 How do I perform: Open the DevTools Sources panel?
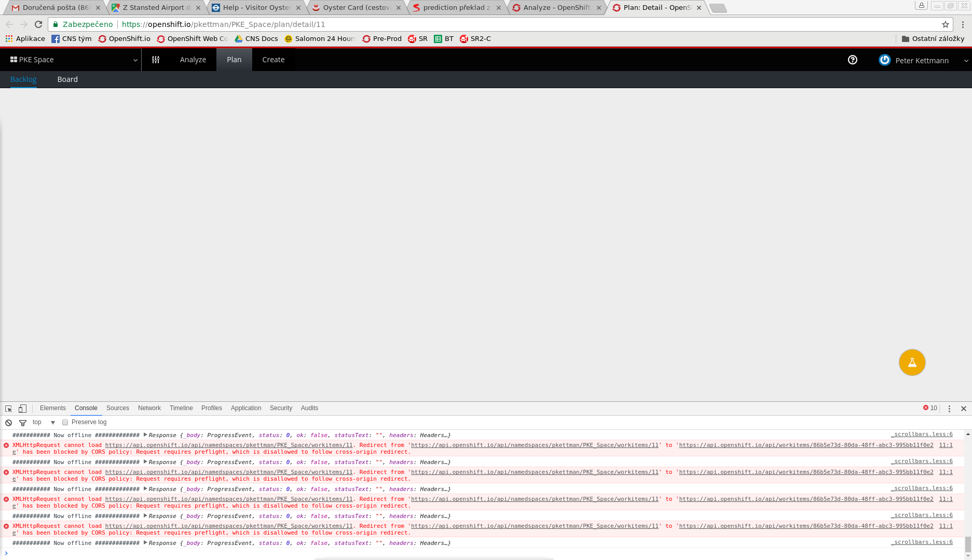point(118,408)
